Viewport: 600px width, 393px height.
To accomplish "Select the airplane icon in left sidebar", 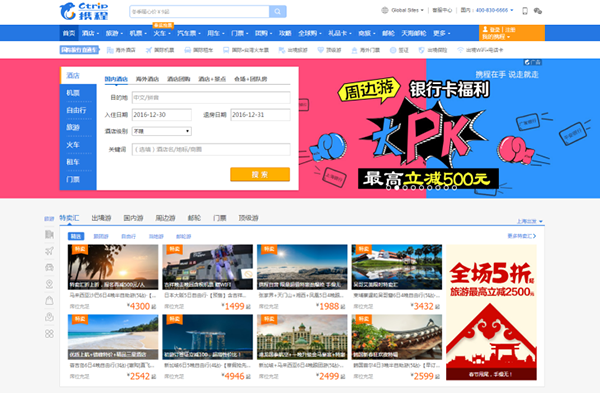I will click(x=49, y=251).
